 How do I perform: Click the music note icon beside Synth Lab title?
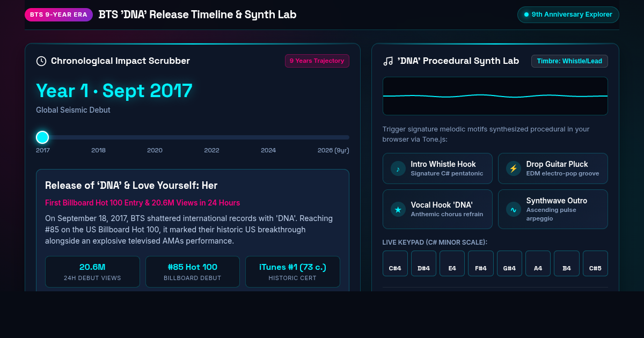(x=388, y=61)
